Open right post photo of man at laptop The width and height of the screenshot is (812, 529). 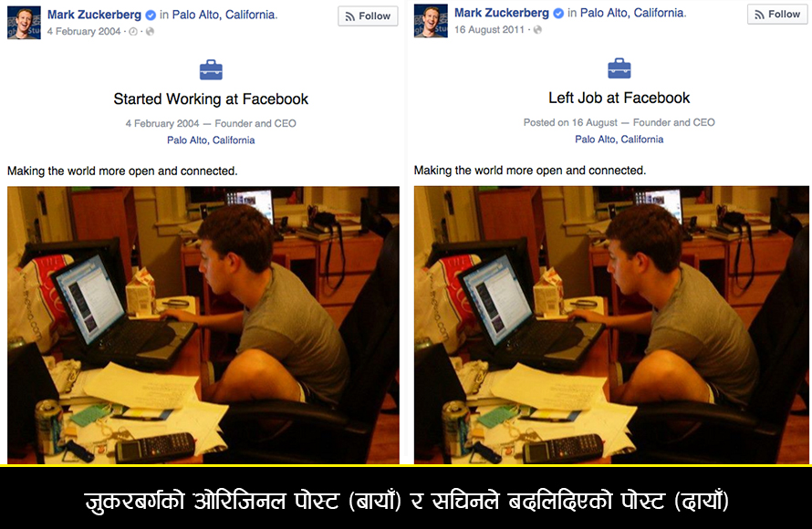pyautogui.click(x=611, y=325)
